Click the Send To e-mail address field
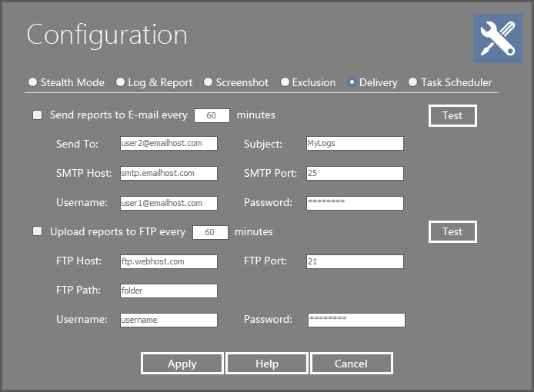Screen dimensions: 534x392 169,144
